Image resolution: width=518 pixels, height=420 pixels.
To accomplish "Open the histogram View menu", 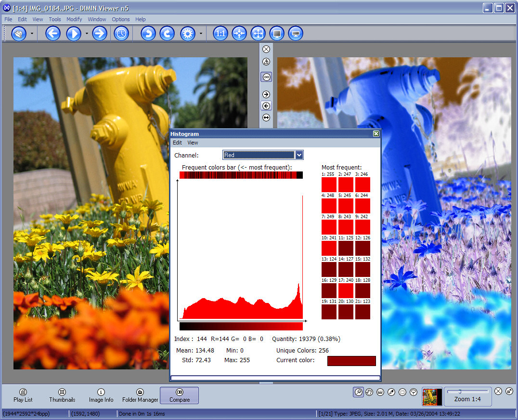I will click(x=193, y=143).
